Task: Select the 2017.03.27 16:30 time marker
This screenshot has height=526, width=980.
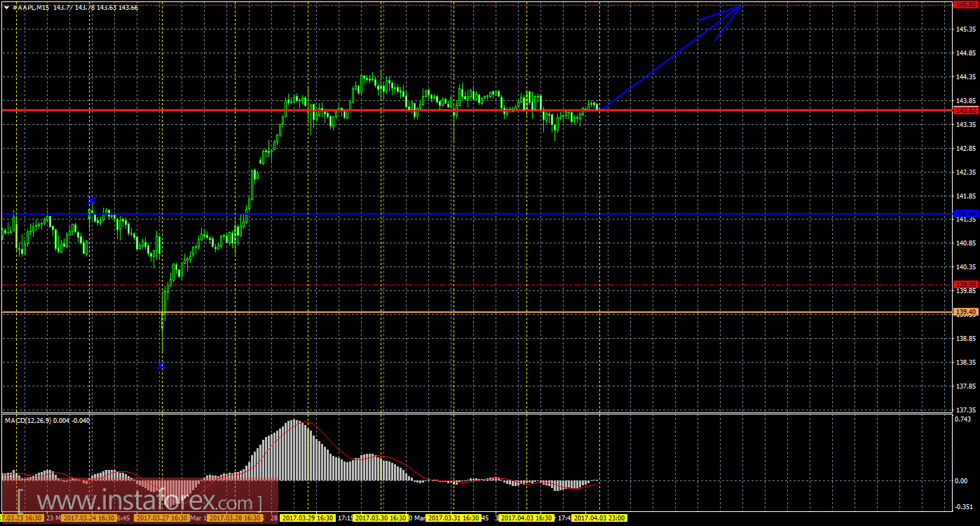Action: (161, 518)
